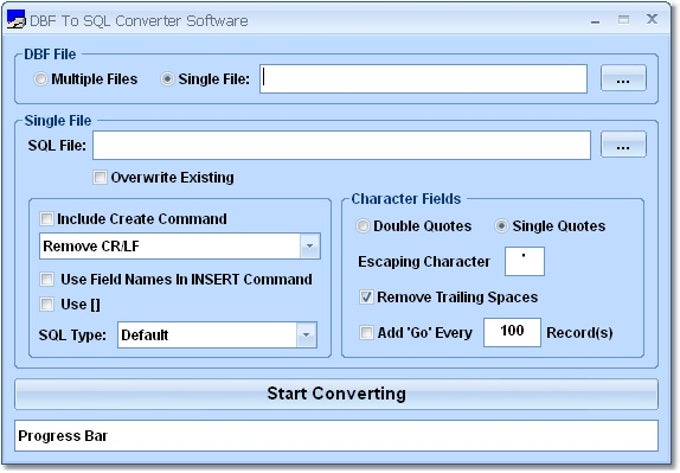Viewport: 680px width, 473px height.
Task: Browse for SQL file with ellipsis button
Action: click(x=623, y=146)
